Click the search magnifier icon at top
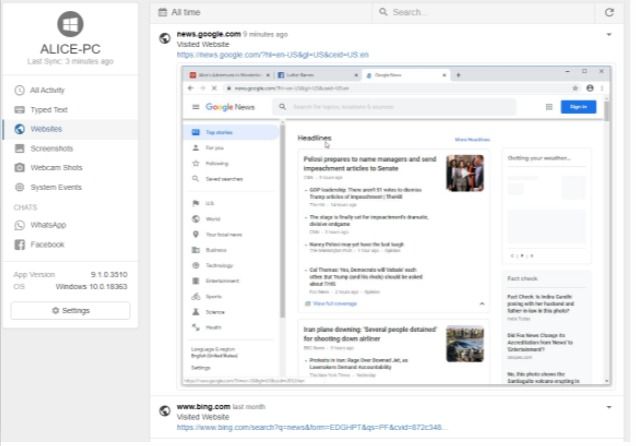Image resolution: width=636 pixels, height=446 pixels. pyautogui.click(x=383, y=12)
